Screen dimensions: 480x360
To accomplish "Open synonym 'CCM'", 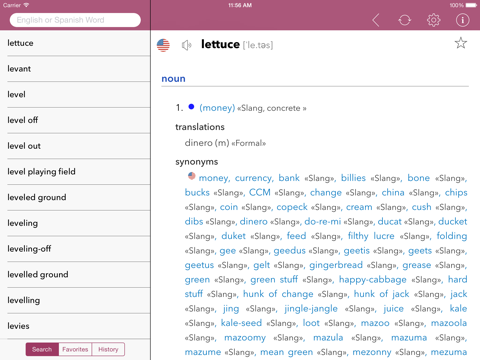I will (260, 192).
